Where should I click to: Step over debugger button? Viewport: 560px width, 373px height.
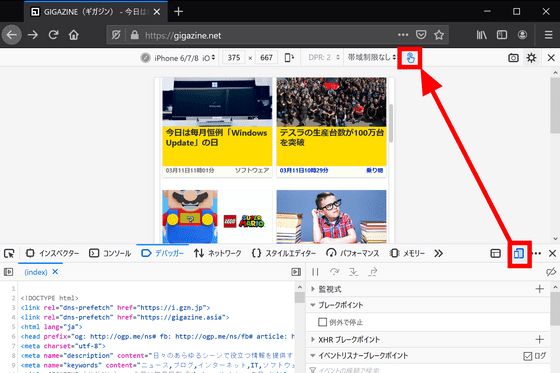(334, 272)
